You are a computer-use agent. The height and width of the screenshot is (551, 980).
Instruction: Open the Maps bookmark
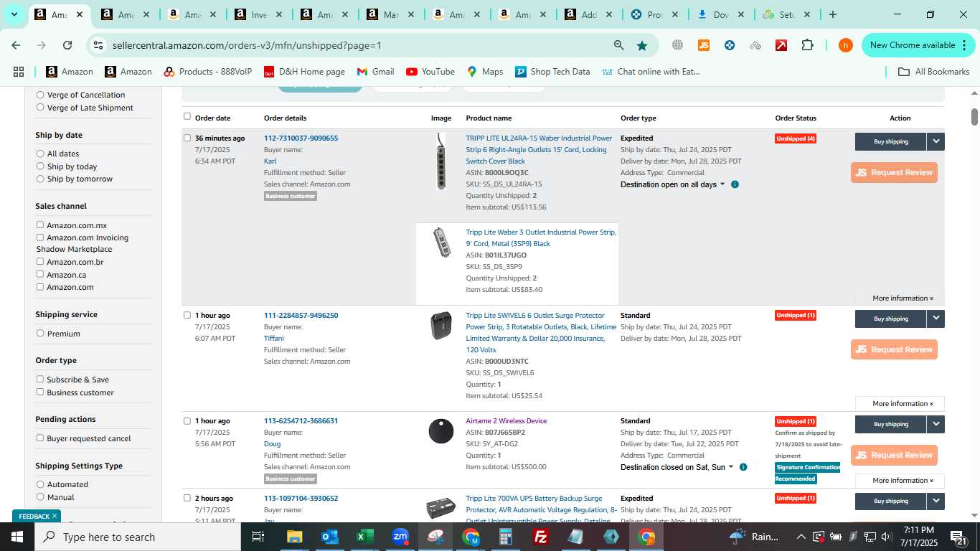485,72
